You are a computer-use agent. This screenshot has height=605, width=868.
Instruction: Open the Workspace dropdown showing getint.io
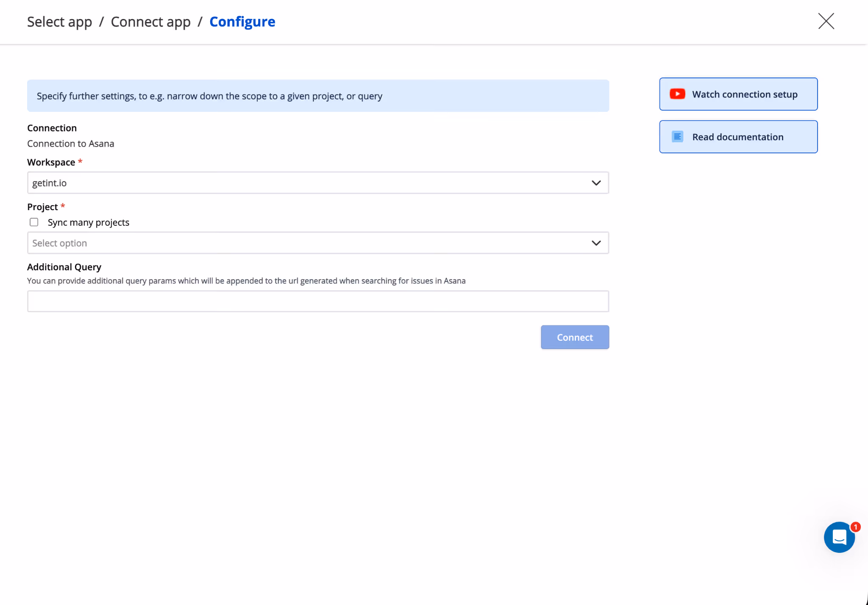point(318,183)
